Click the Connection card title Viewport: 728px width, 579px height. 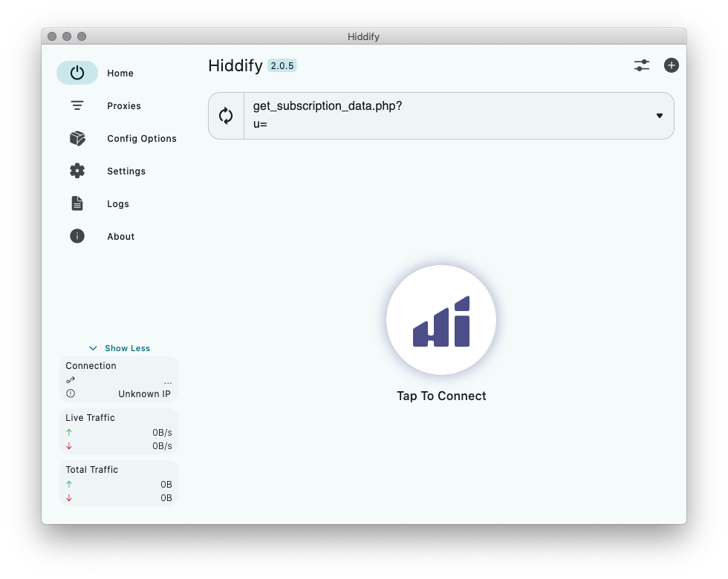pos(91,365)
